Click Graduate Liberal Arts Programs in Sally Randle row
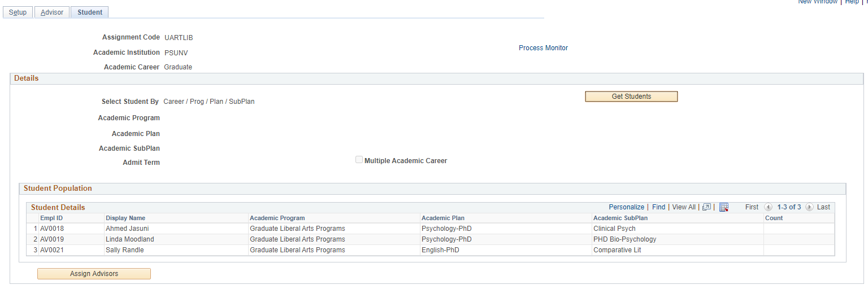Image resolution: width=868 pixels, height=289 pixels. pyautogui.click(x=297, y=250)
